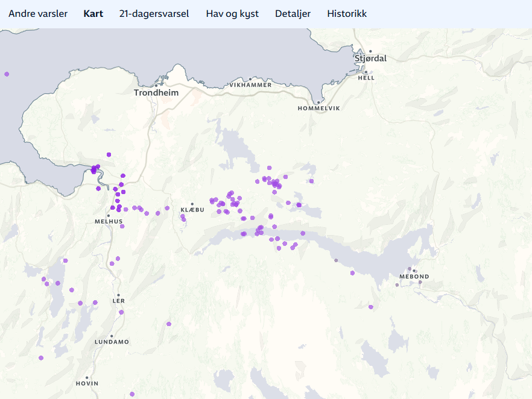The height and width of the screenshot is (399, 532).
Task: Click the Vikhammer place marker dot
Action: pos(250,79)
